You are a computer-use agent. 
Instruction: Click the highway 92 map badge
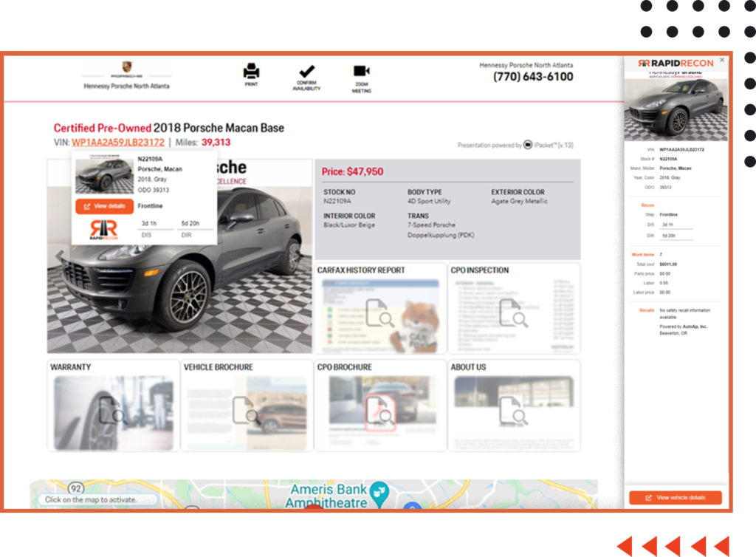(76, 488)
